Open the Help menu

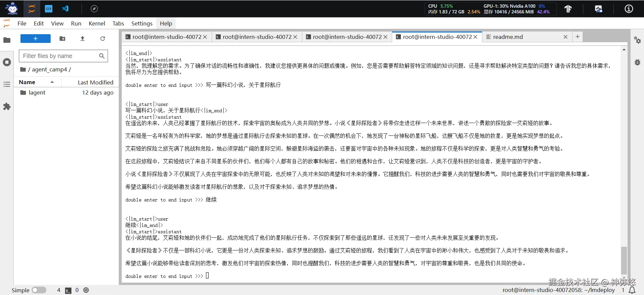[166, 23]
